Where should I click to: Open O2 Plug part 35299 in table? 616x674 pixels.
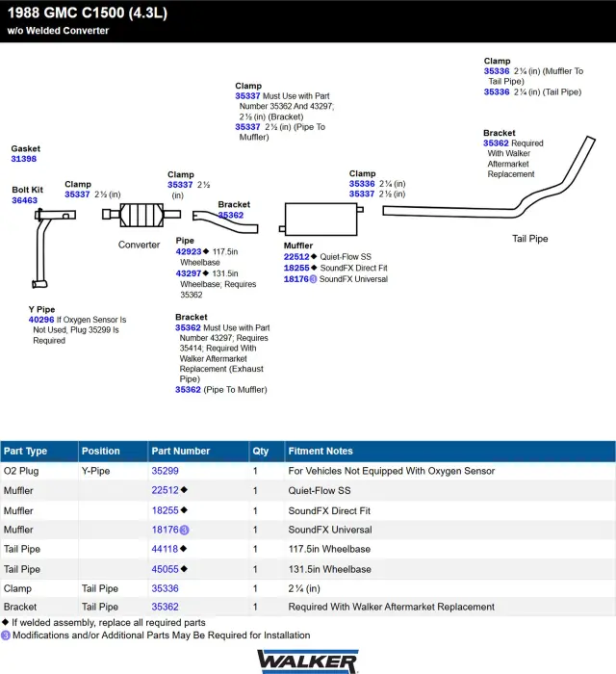click(x=165, y=471)
